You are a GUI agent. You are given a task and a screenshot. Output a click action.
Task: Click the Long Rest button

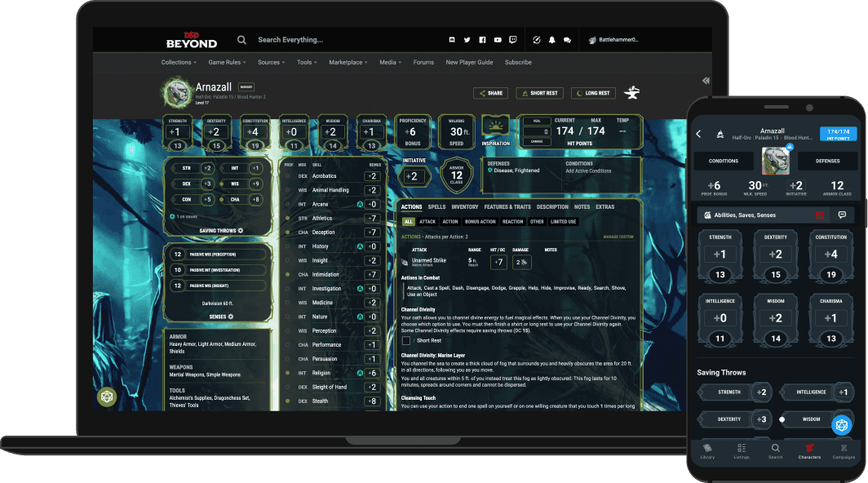pos(593,92)
